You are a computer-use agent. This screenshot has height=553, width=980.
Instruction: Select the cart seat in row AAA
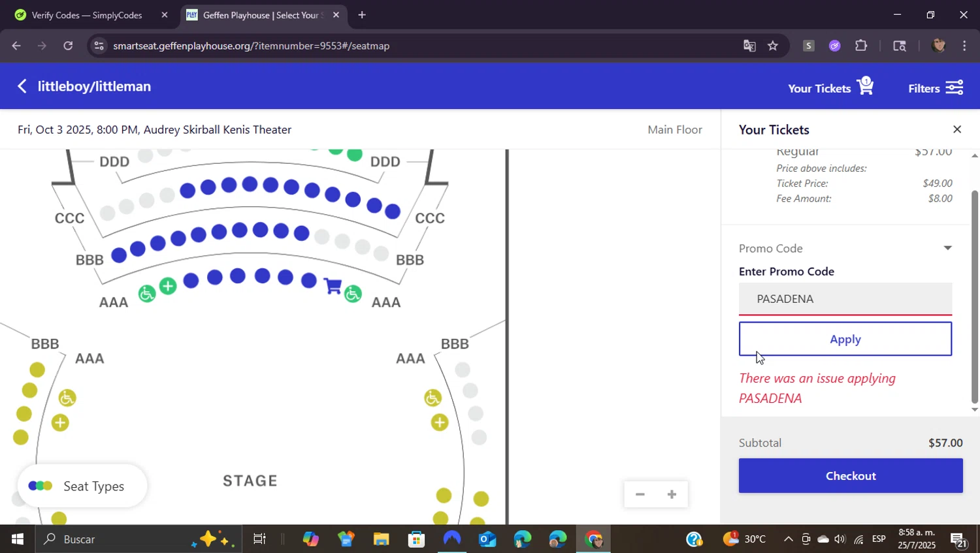333,286
